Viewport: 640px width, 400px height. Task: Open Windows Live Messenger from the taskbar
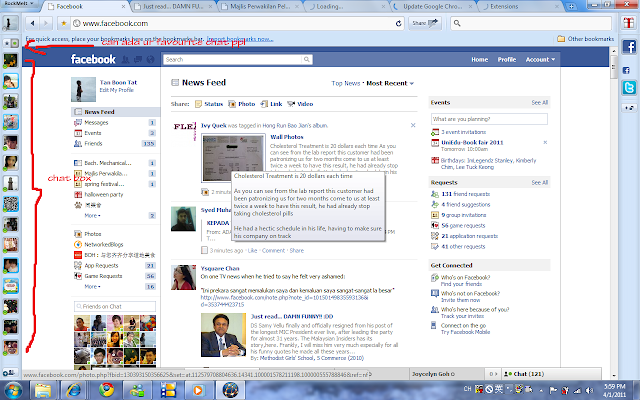(x=137, y=390)
